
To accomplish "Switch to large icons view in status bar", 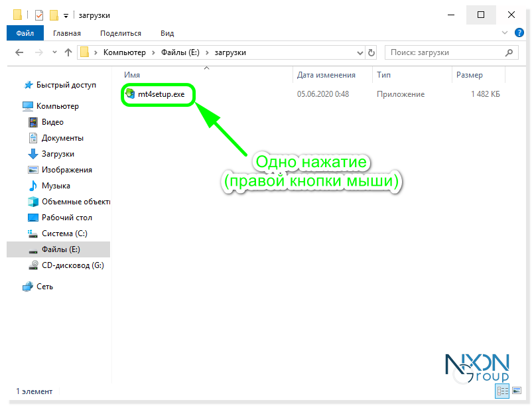I will tap(517, 391).
